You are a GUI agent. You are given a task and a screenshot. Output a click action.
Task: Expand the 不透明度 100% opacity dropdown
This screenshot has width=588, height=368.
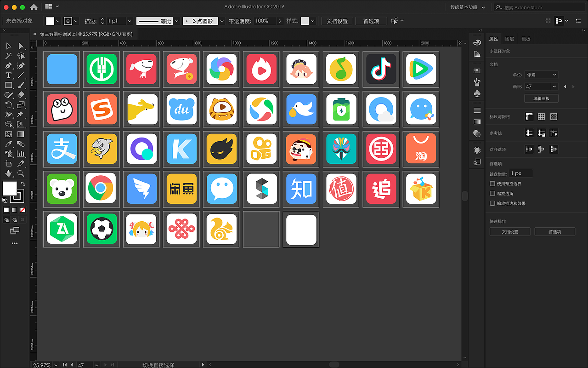pos(280,21)
